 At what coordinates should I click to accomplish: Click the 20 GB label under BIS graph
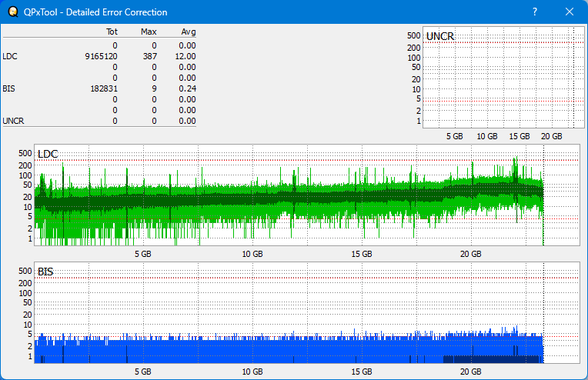pos(471,372)
